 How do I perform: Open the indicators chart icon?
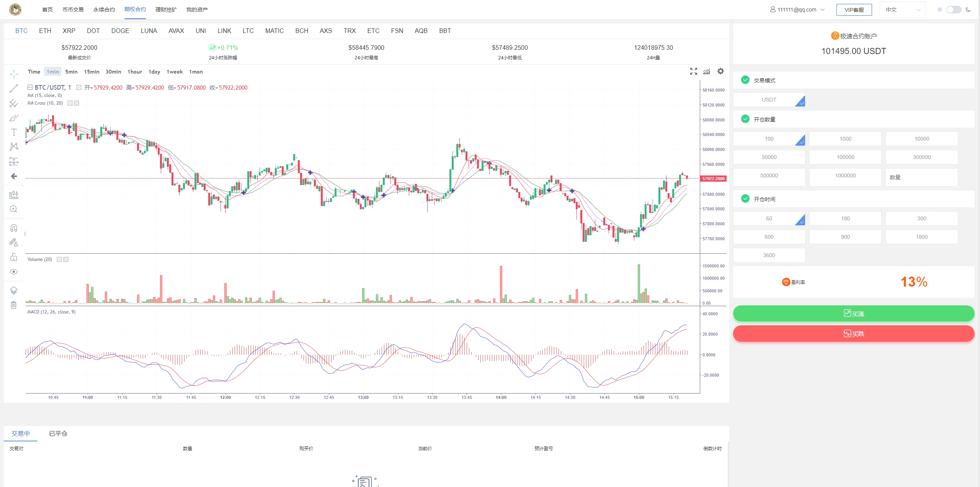coord(707,71)
